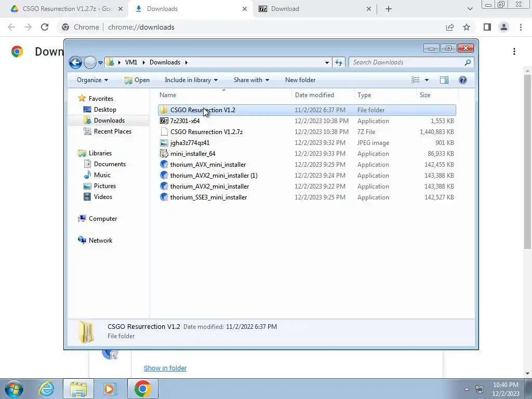Bookmark this page with star icon

467,27
